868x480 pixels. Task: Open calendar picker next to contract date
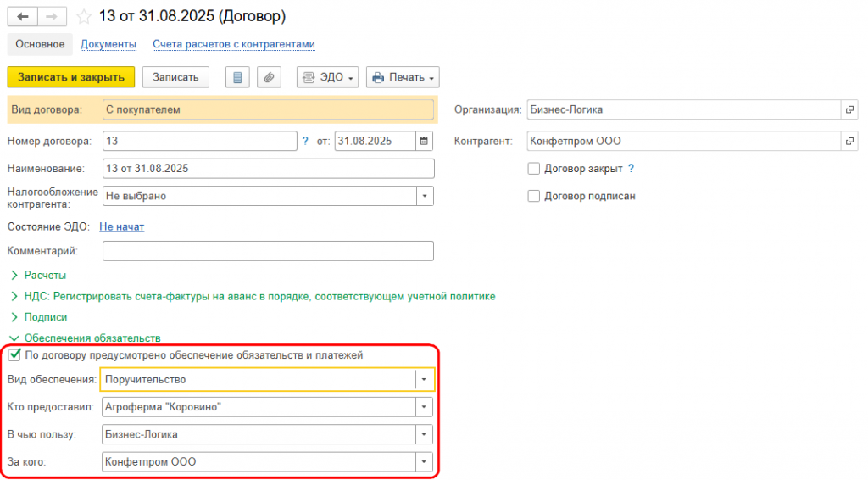point(424,141)
